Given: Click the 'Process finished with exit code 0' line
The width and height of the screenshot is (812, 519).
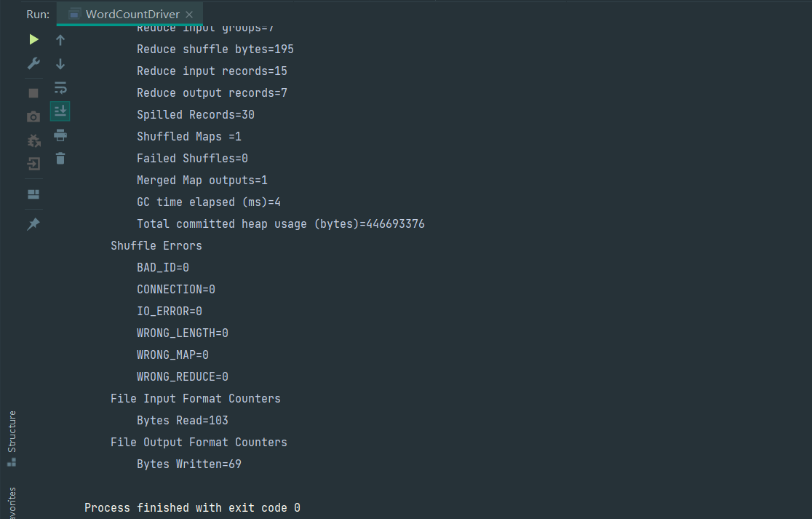Looking at the screenshot, I should click(x=192, y=507).
